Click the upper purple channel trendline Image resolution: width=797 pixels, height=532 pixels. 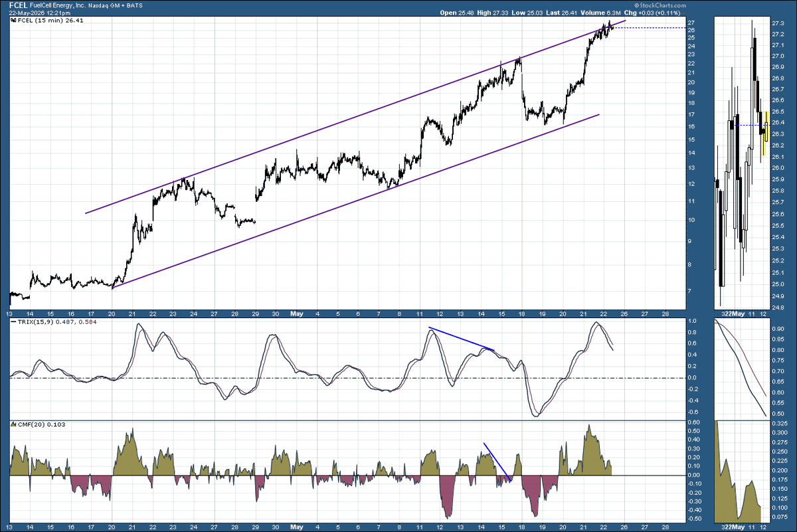pyautogui.click(x=355, y=118)
